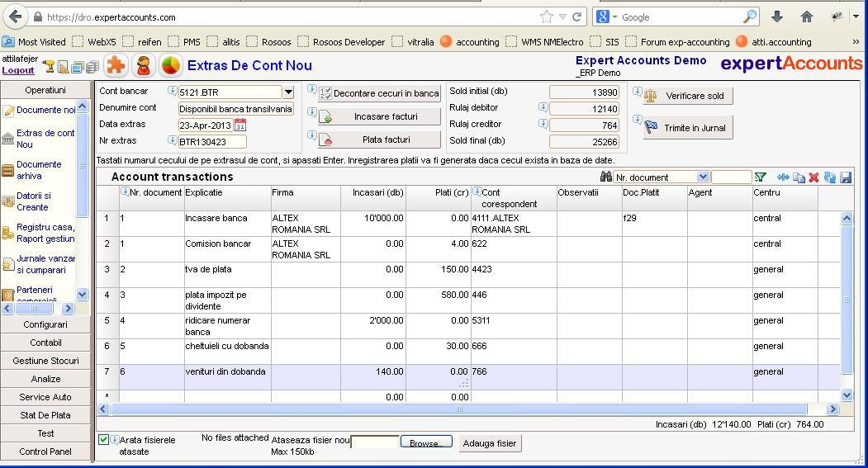868x468 pixels.
Task: Click the green filter funnel icon
Action: click(760, 177)
